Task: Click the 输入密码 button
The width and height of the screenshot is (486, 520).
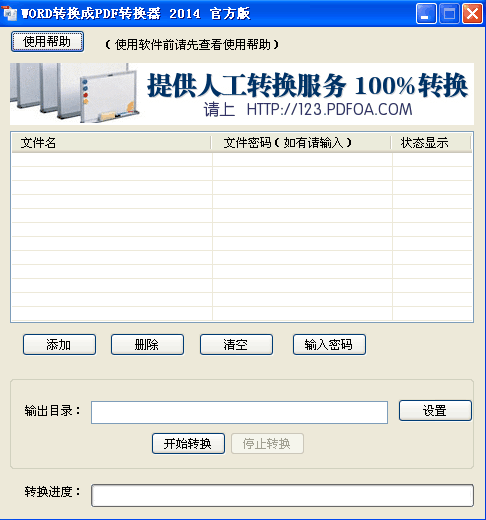Action: tap(329, 345)
